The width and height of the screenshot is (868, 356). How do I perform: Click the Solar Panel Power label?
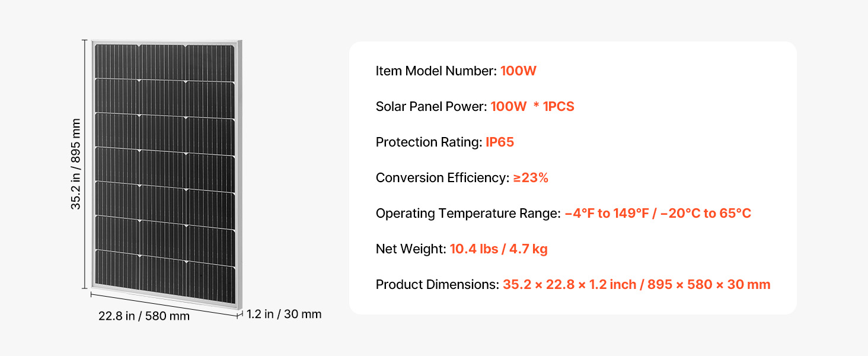(431, 107)
